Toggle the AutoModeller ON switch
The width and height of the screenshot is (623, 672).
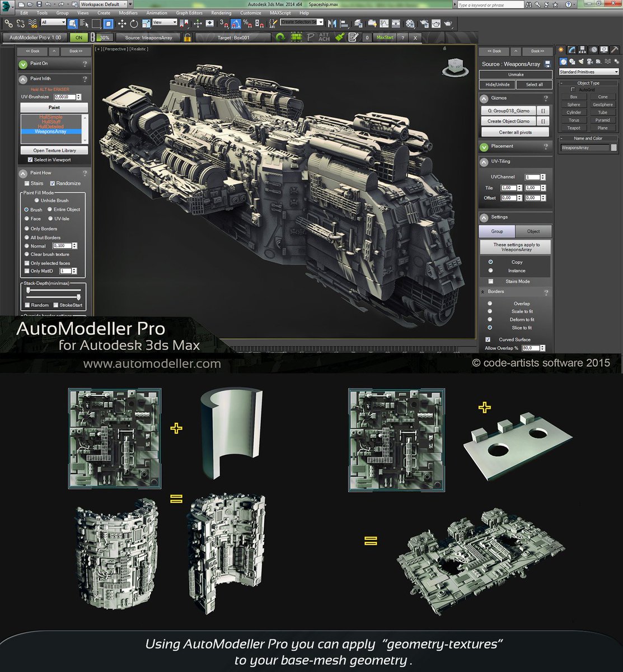pos(79,38)
